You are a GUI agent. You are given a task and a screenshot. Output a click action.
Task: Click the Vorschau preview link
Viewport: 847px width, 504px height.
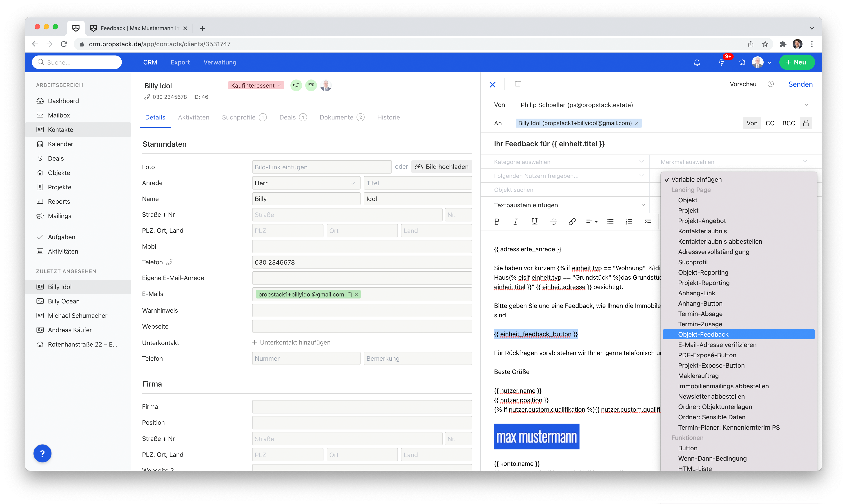point(743,84)
